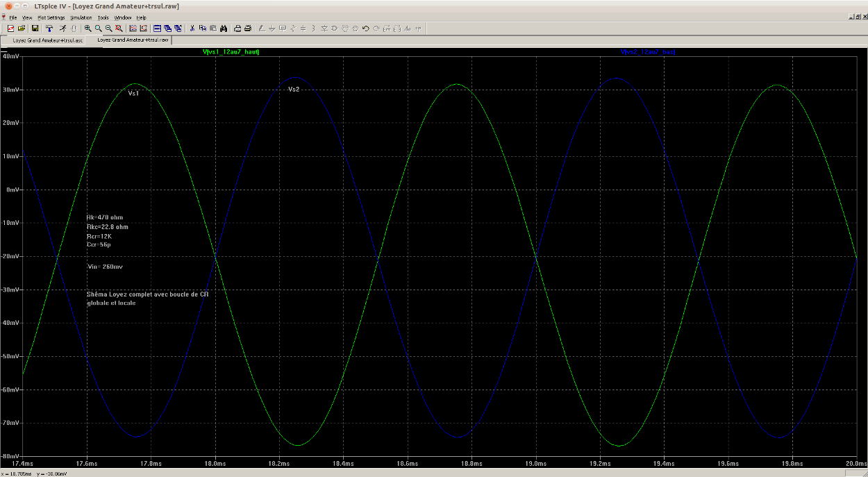Click the New Schematic toolbar icon
868x477 pixels.
10,28
